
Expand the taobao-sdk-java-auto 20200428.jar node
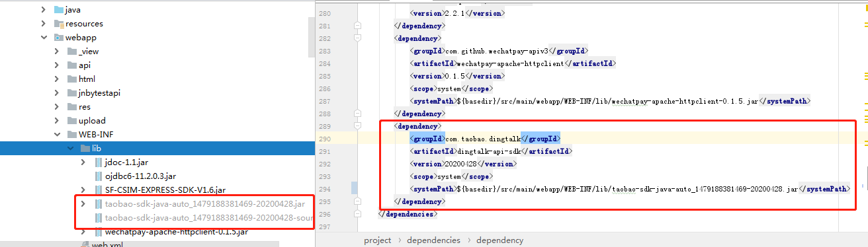pyautogui.click(x=83, y=203)
